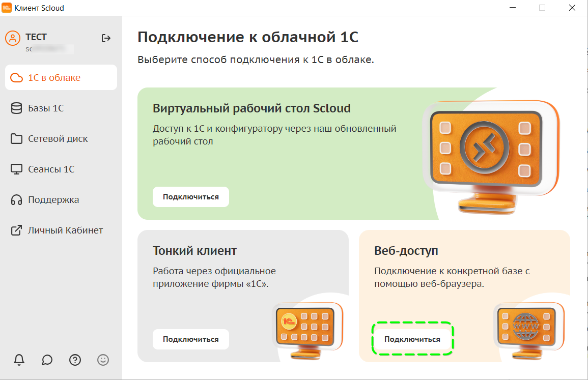
Task: Click the monitor icon for Сеансы 1С
Action: coord(16,169)
